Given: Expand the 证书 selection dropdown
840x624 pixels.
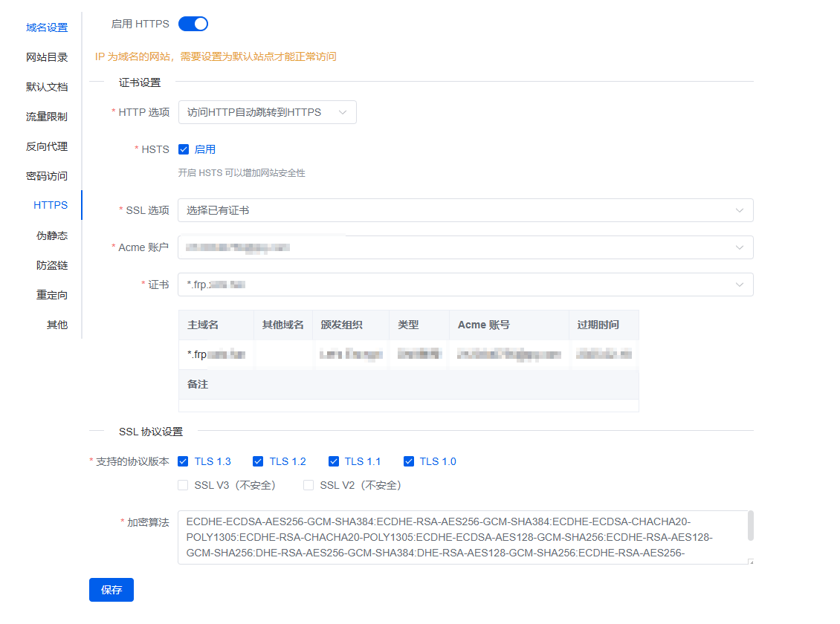Looking at the screenshot, I should pos(465,285).
